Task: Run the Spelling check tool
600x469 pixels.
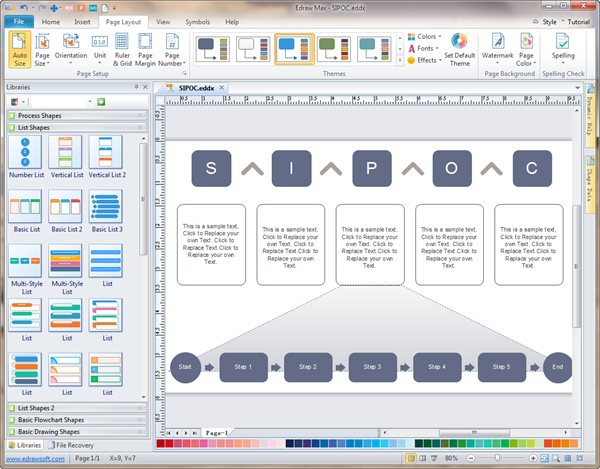Action: pos(563,48)
